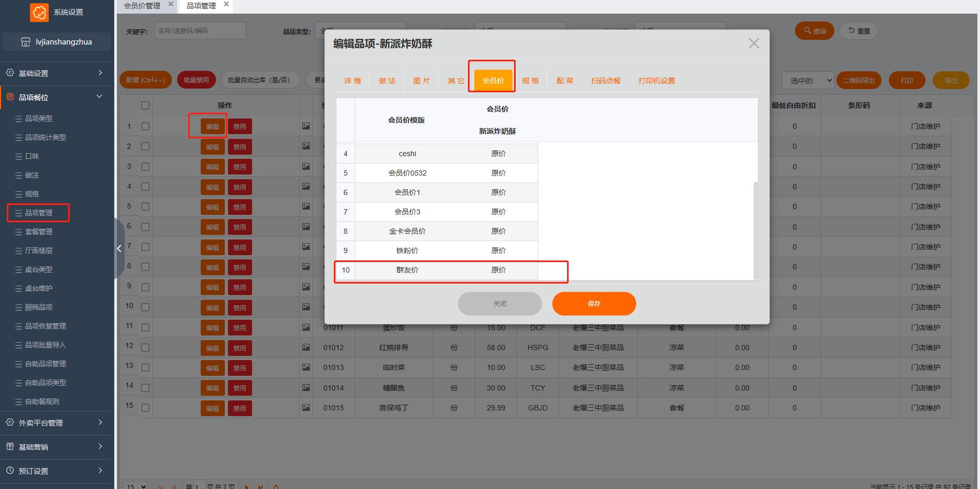Check the checkbox for row 11 蛋炒饭
The width and height of the screenshot is (980, 489).
146,328
